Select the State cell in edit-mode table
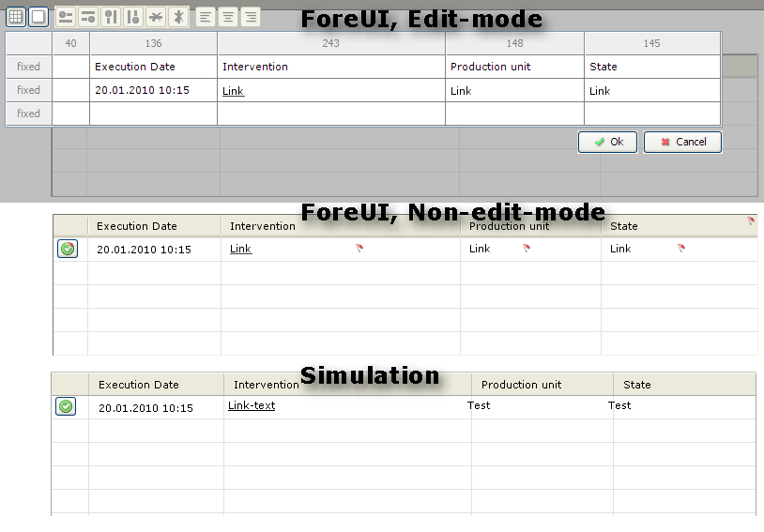 click(652, 67)
